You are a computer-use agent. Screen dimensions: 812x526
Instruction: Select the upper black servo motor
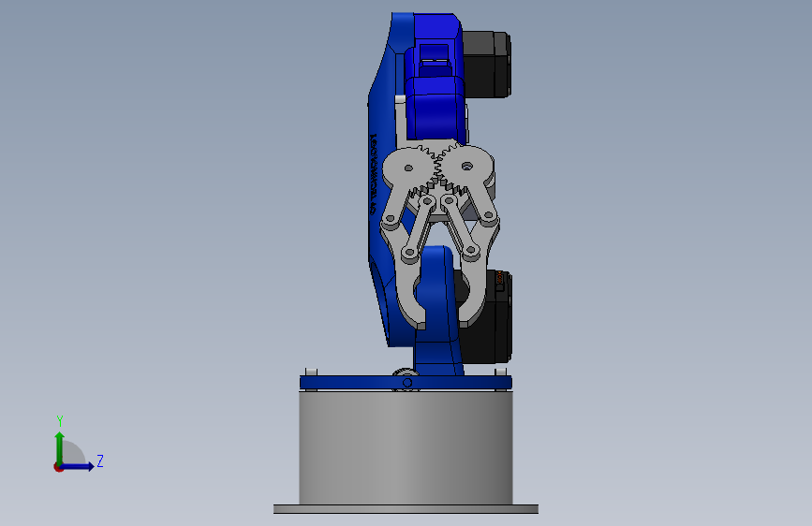[487, 64]
